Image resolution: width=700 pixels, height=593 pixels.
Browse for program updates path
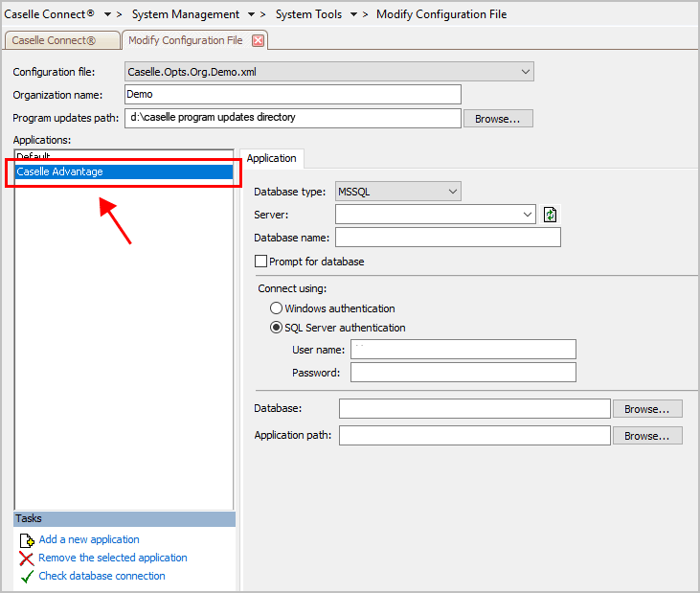(498, 119)
